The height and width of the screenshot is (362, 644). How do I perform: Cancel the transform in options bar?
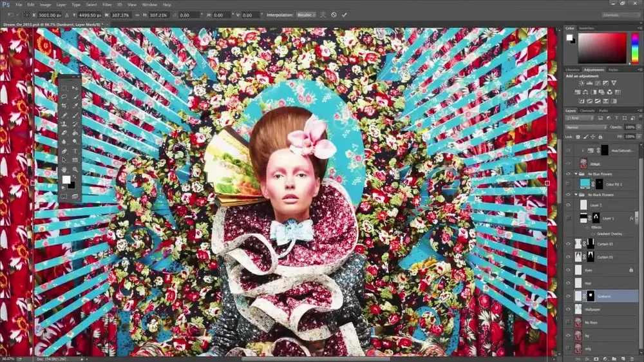pyautogui.click(x=334, y=14)
